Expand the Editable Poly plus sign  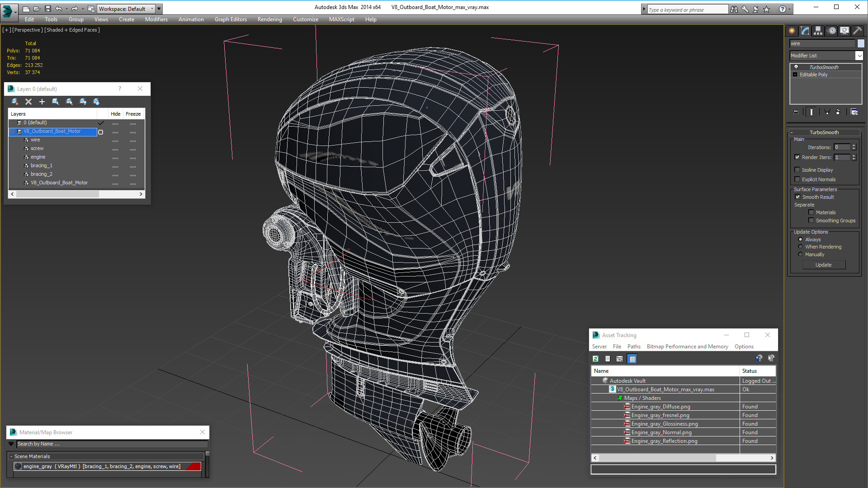click(795, 75)
